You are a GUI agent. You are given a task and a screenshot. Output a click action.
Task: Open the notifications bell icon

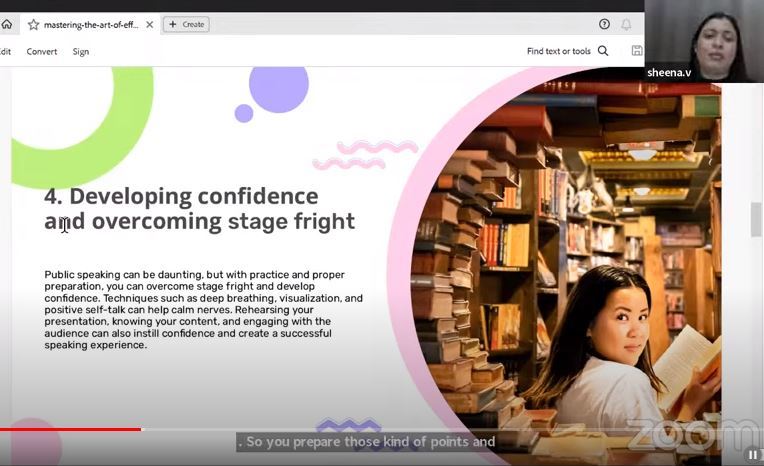[626, 24]
